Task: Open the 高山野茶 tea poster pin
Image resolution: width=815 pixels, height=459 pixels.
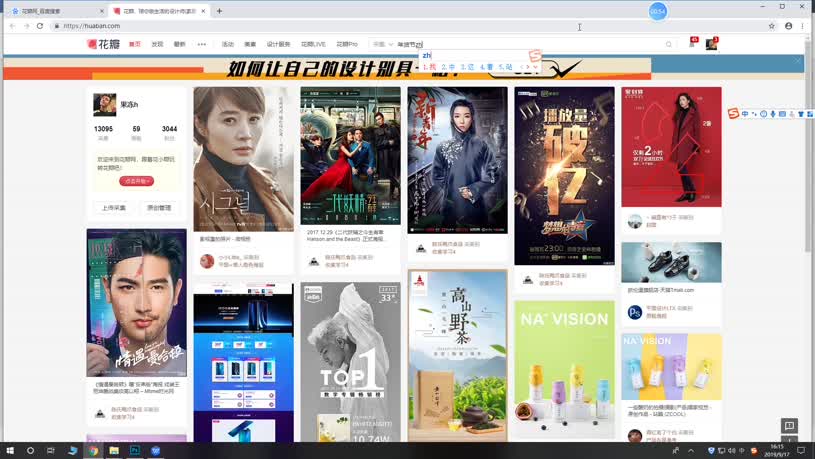Action: click(x=457, y=356)
